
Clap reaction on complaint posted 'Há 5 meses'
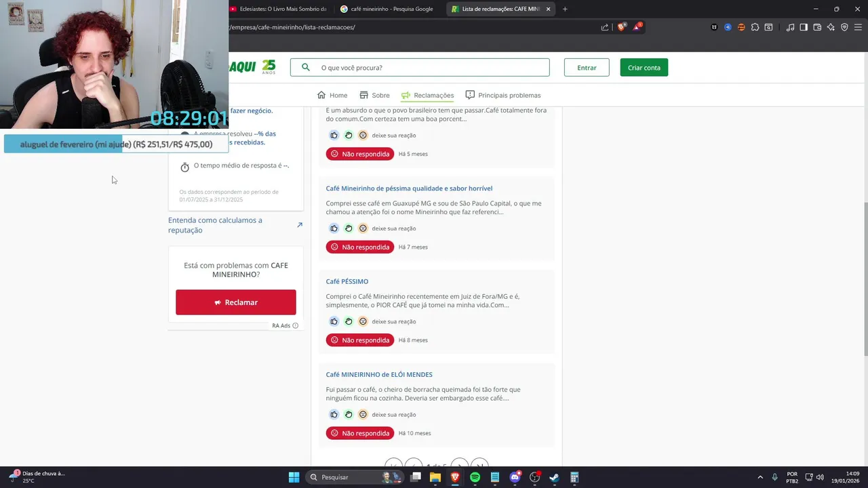pyautogui.click(x=349, y=135)
